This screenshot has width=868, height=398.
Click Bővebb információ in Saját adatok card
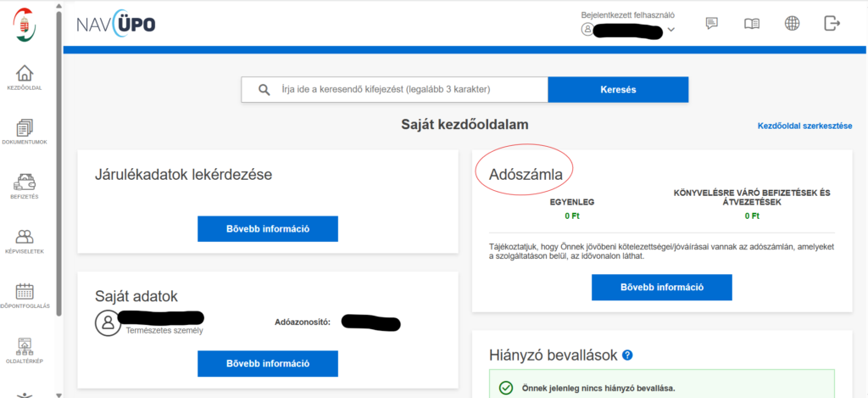(267, 364)
